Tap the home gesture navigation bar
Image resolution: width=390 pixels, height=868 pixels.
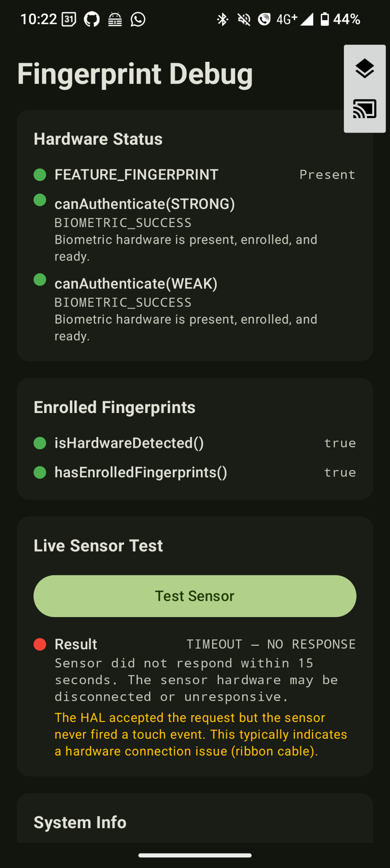(x=195, y=855)
